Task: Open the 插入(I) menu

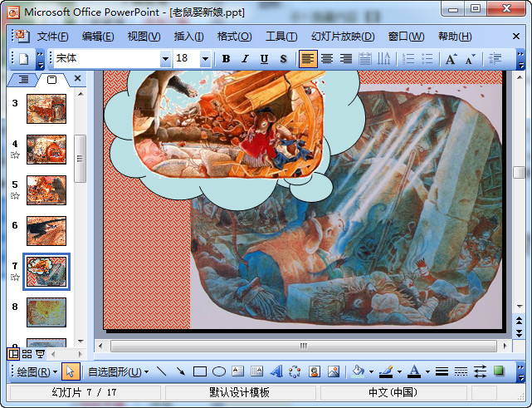Action: pos(188,37)
